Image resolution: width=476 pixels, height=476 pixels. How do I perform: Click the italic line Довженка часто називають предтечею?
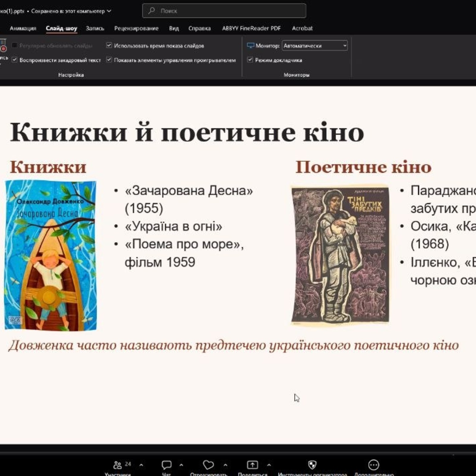tap(234, 345)
